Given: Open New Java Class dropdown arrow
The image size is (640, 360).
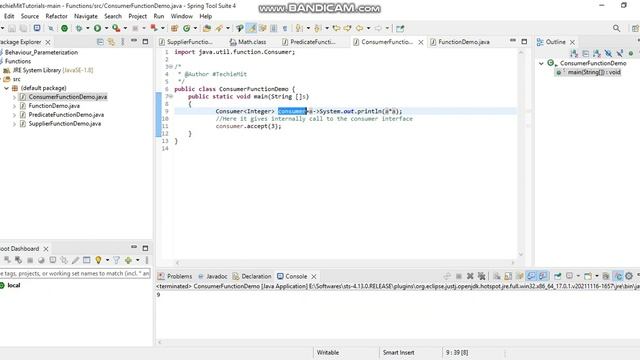Looking at the screenshot, I should coord(195,28).
